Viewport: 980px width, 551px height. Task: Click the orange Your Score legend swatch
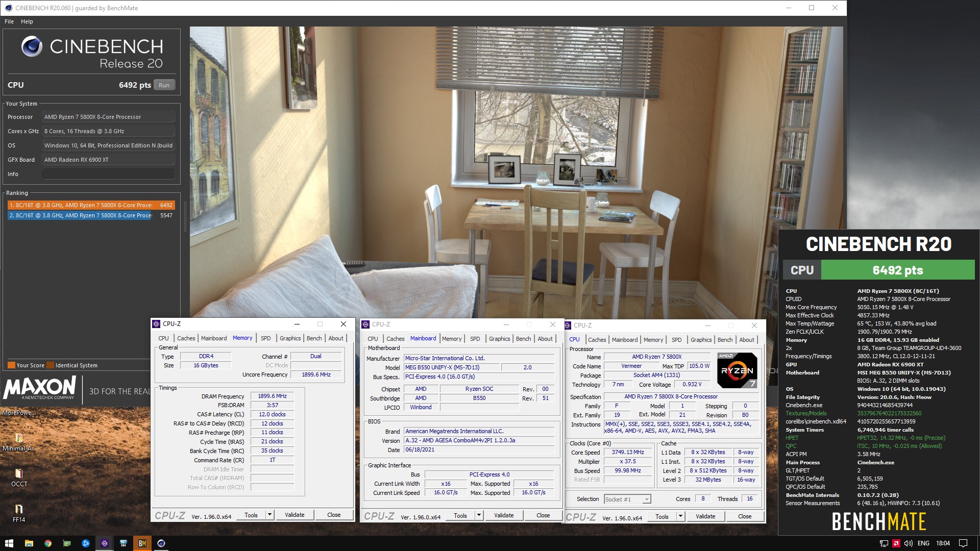tap(11, 365)
